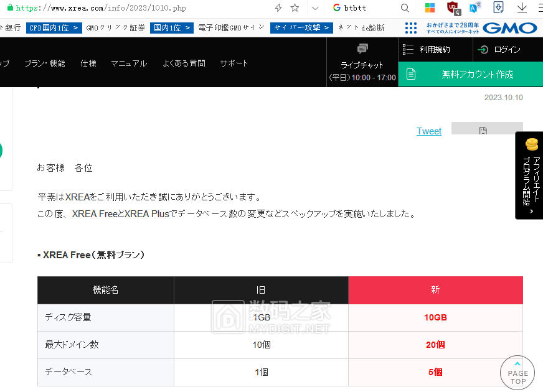Click the 国内1位 blue button

tap(172, 28)
